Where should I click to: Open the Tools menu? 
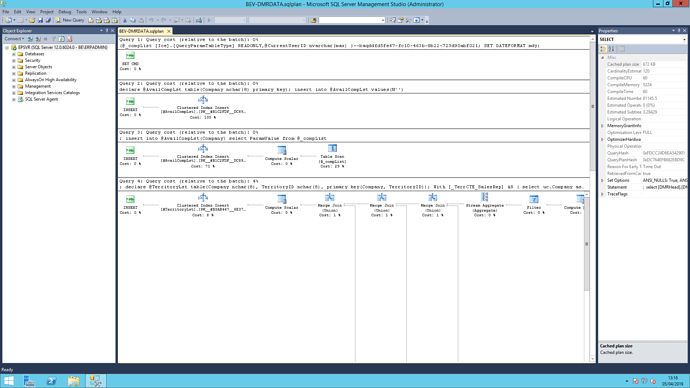coord(81,12)
